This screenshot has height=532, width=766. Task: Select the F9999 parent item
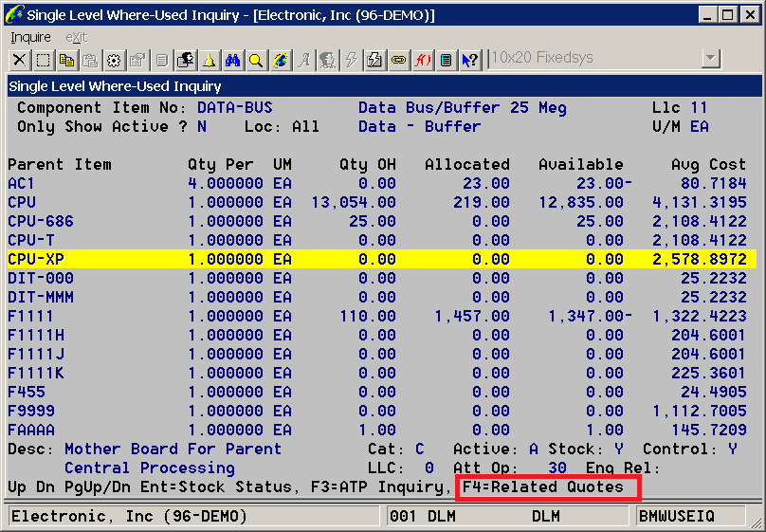pos(30,411)
